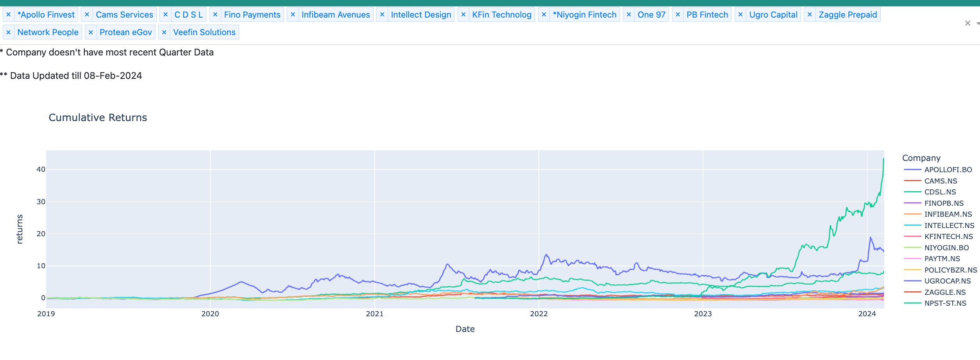
Task: Toggle NPST-ST.NS series in legend
Action: click(935, 303)
